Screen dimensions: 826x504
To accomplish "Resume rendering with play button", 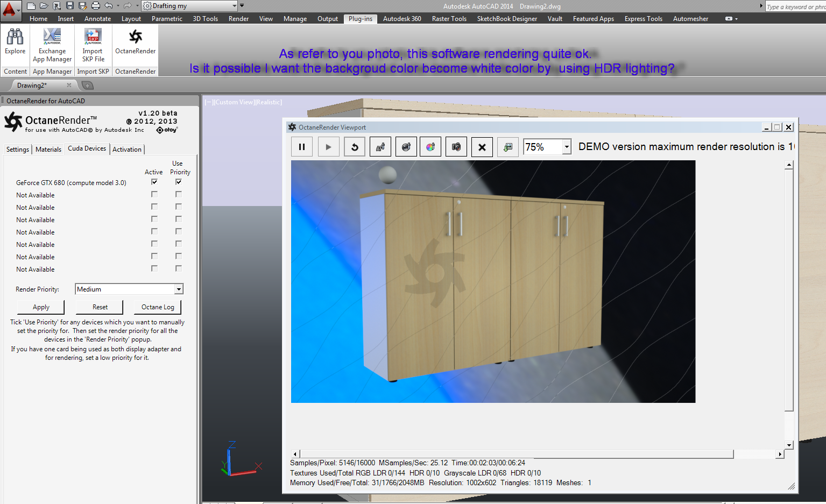I will [328, 147].
